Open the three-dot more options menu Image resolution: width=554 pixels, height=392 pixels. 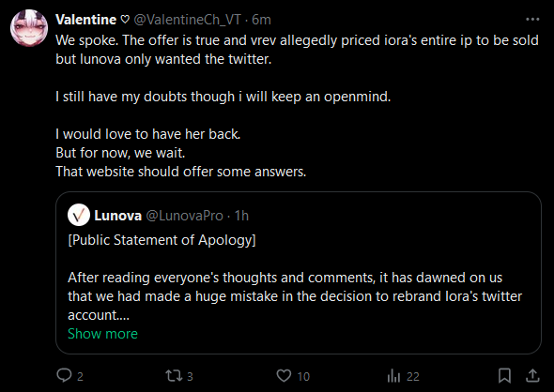tap(532, 20)
